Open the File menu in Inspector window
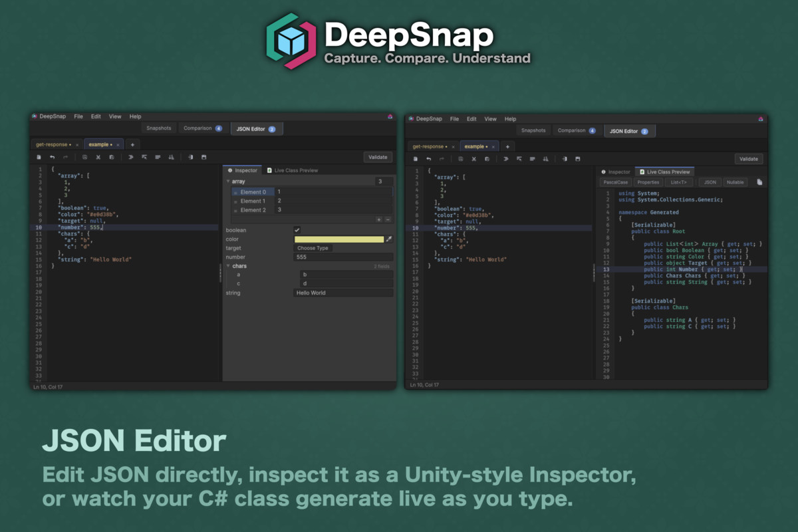798x532 pixels. point(78,116)
